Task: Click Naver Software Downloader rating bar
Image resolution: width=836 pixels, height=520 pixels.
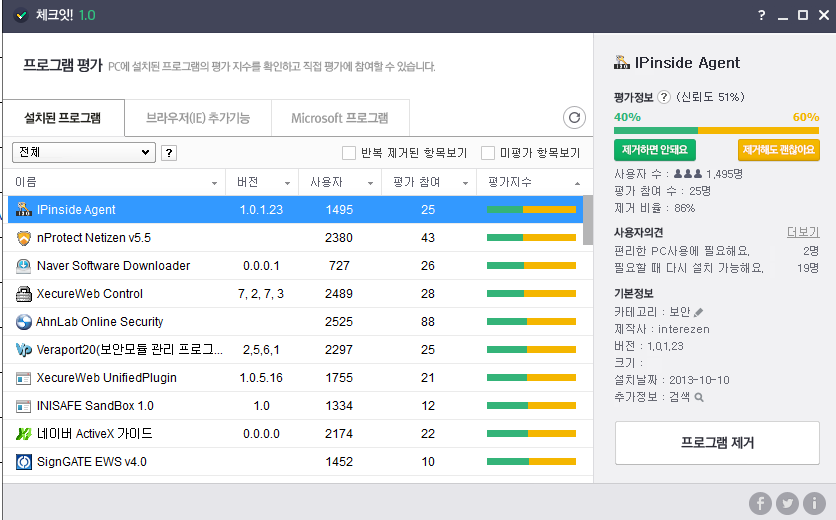Action: click(x=531, y=266)
